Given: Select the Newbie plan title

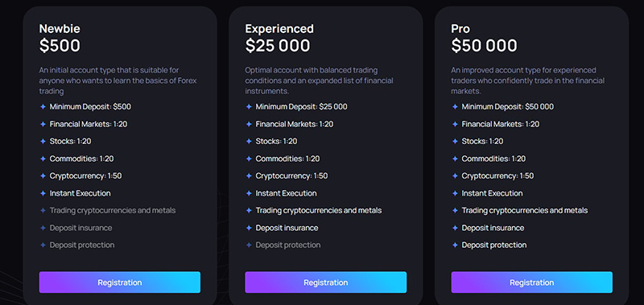Looking at the screenshot, I should (60, 28).
